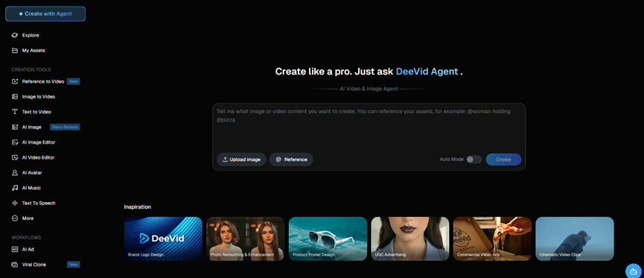Click the Upload image arrow icon

[225, 159]
